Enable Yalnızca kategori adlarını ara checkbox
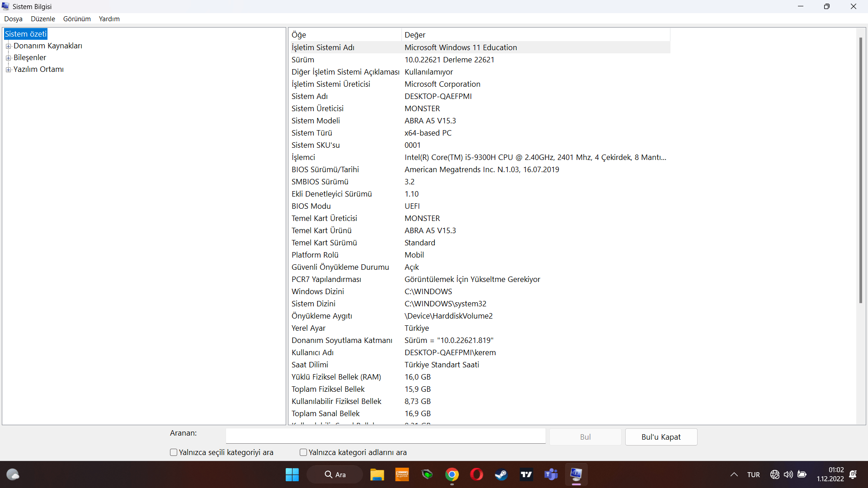 [303, 452]
